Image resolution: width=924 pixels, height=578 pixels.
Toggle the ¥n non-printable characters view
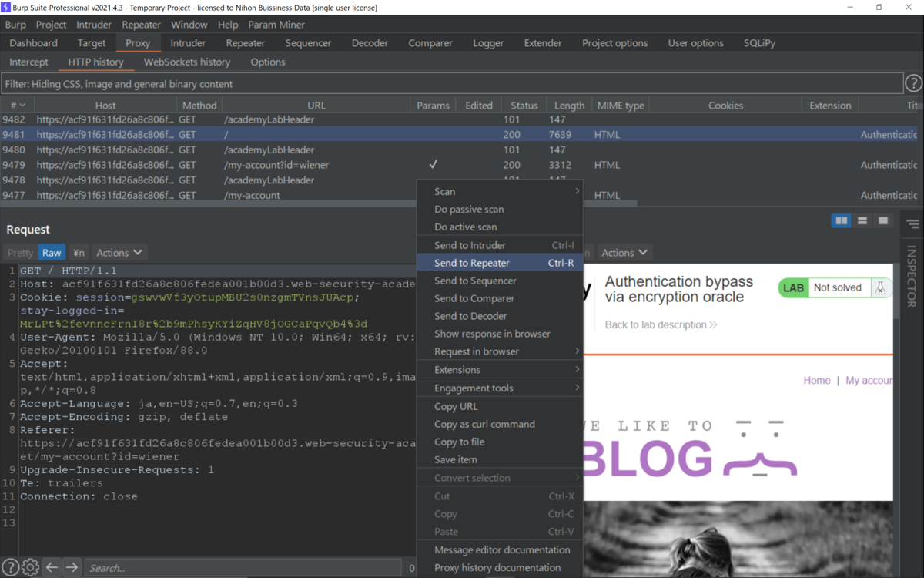(79, 253)
